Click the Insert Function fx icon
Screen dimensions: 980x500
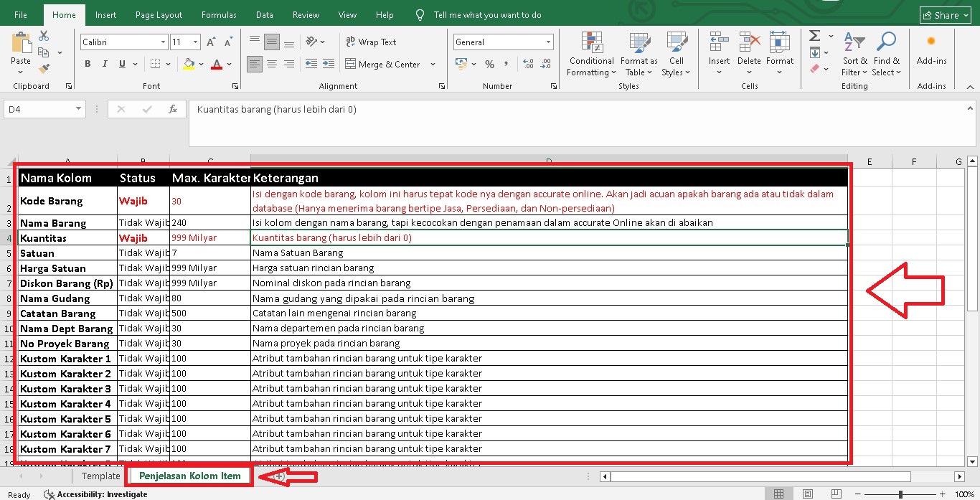point(172,110)
